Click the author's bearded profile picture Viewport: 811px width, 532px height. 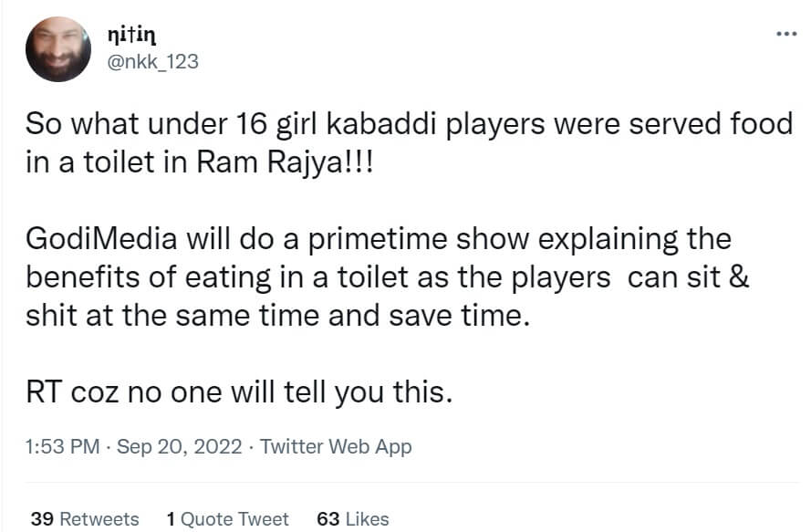57,48
